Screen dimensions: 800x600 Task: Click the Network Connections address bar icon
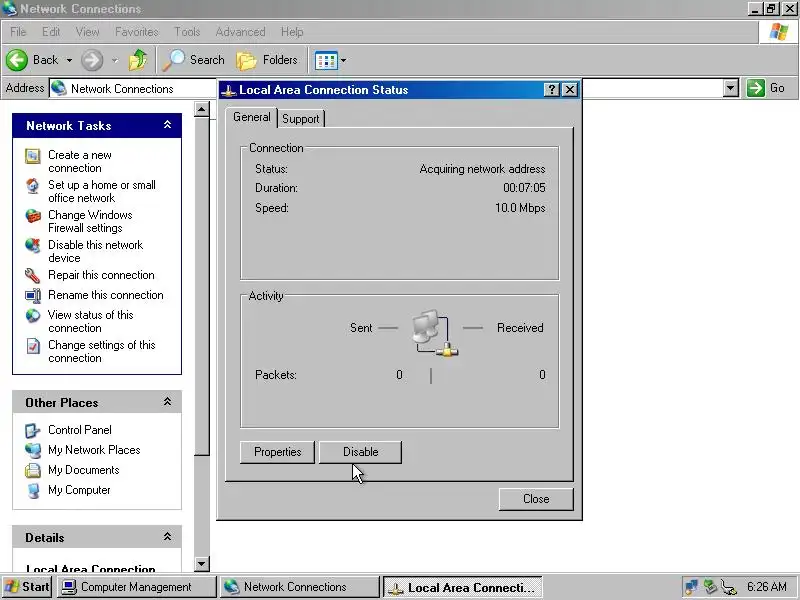(x=59, y=88)
